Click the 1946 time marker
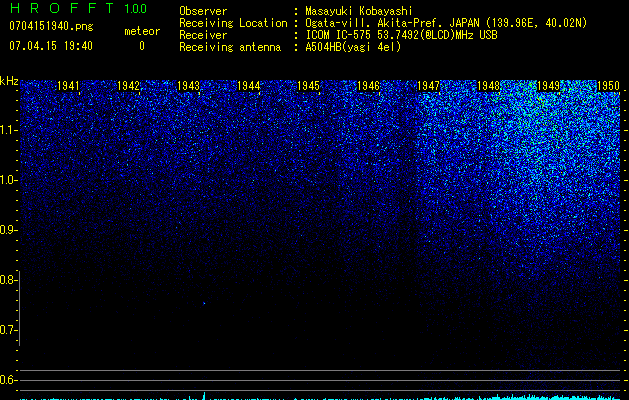Screen dimensions: 629x400 [x=368, y=86]
